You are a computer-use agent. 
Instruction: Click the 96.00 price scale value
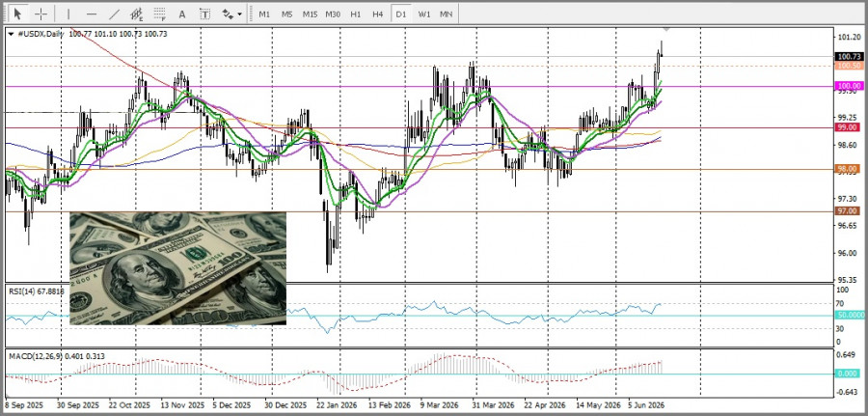click(x=847, y=253)
